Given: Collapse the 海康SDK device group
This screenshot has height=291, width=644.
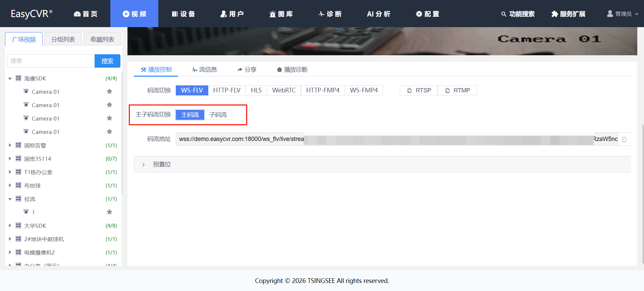Looking at the screenshot, I should [10, 79].
